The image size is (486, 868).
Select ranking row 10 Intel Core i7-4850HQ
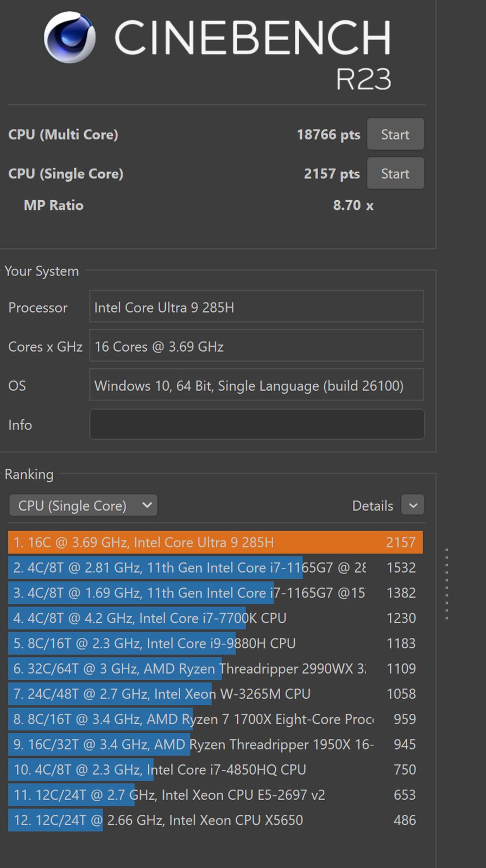tap(215, 769)
